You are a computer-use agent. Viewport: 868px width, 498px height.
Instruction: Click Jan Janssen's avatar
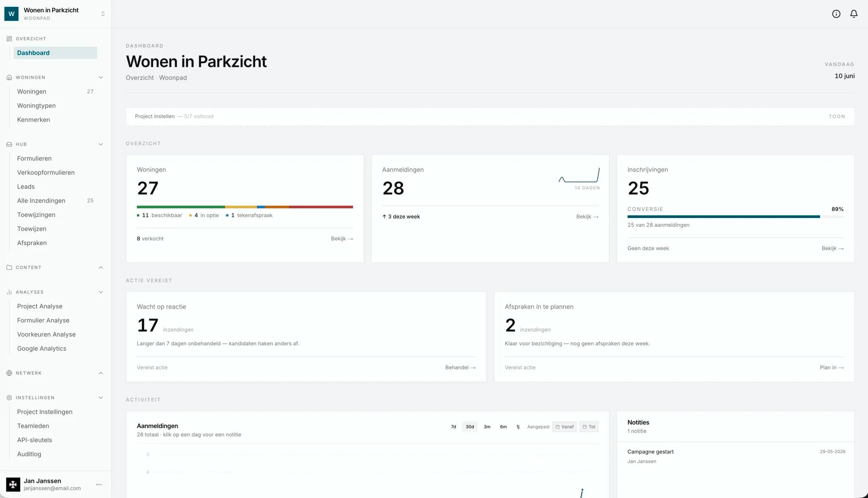point(13,484)
